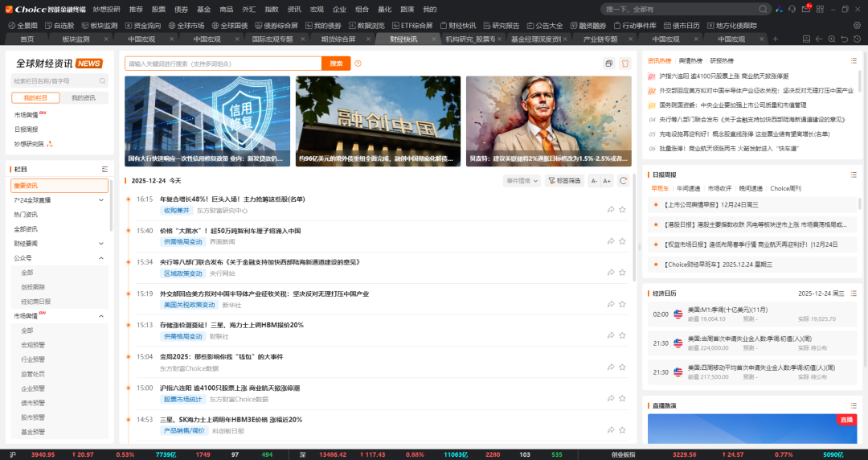This screenshot has width=868, height=460.
Task: Open the 债券 top menu
Action: point(182,10)
